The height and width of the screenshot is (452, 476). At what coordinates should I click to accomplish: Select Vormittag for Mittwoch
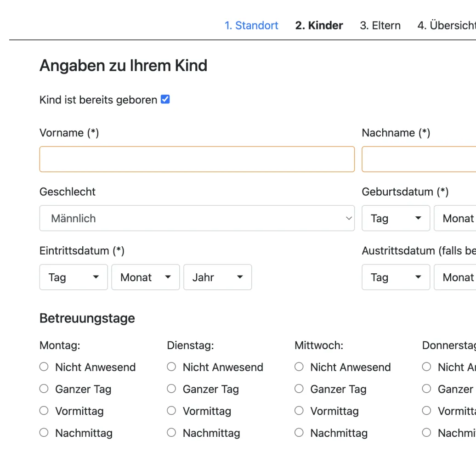[x=299, y=411]
